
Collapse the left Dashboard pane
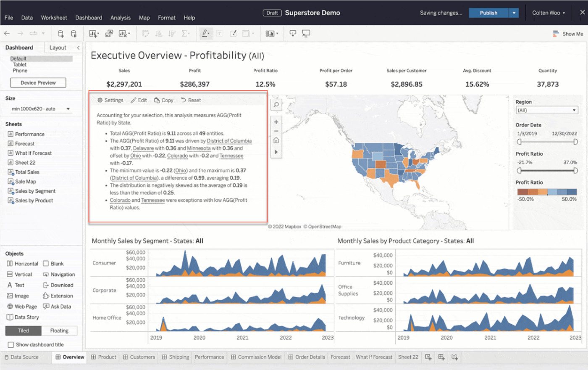click(78, 48)
